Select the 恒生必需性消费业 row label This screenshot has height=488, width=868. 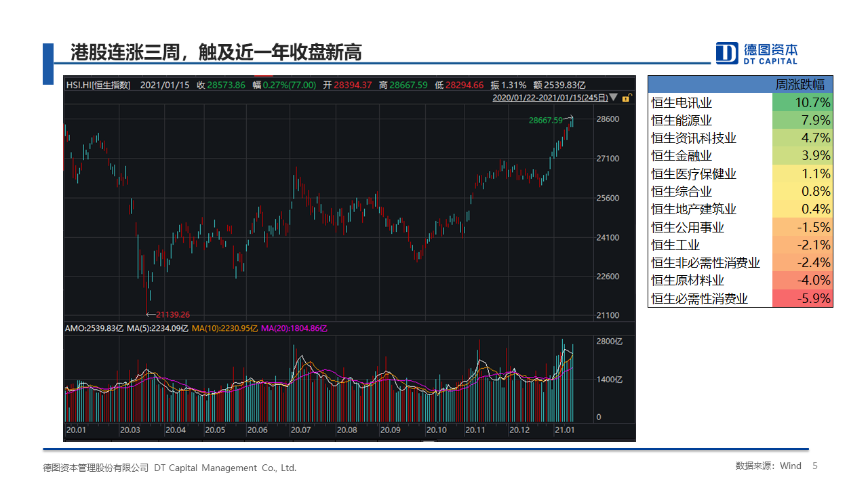click(700, 299)
